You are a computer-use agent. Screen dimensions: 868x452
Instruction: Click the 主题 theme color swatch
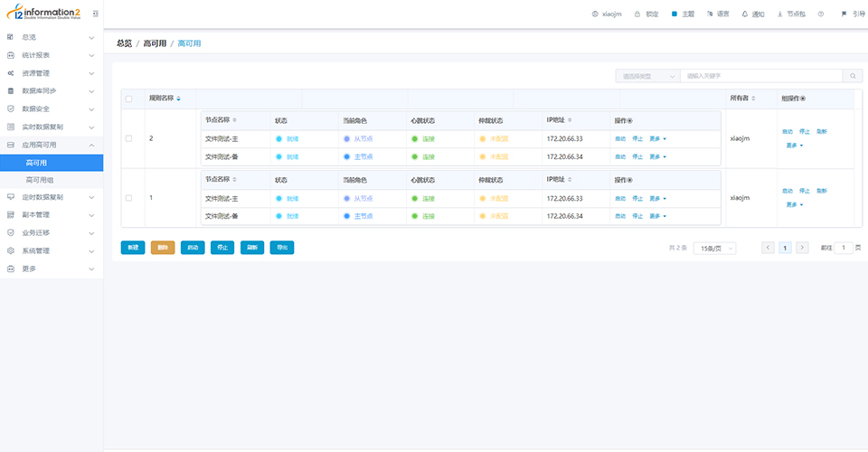pos(675,14)
